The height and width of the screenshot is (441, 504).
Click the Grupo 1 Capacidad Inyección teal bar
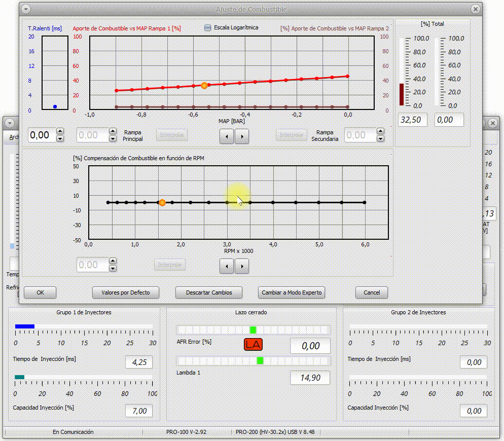pyautogui.click(x=20, y=377)
